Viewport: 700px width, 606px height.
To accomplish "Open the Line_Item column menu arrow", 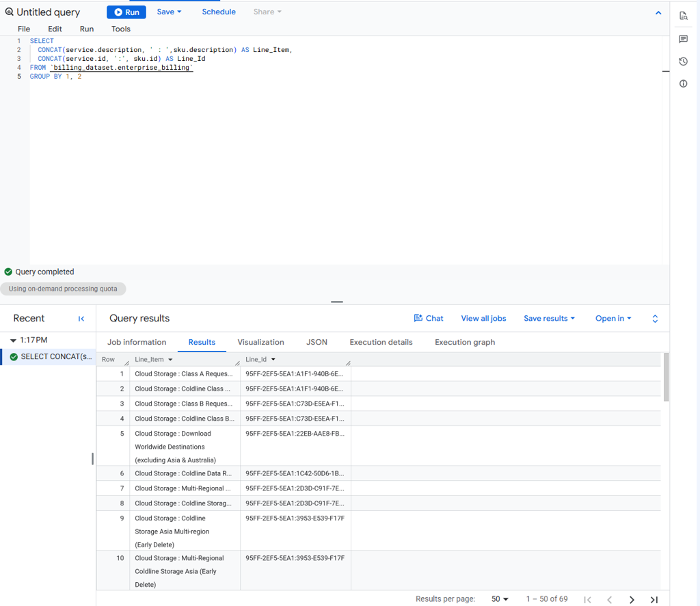I will 170,360.
